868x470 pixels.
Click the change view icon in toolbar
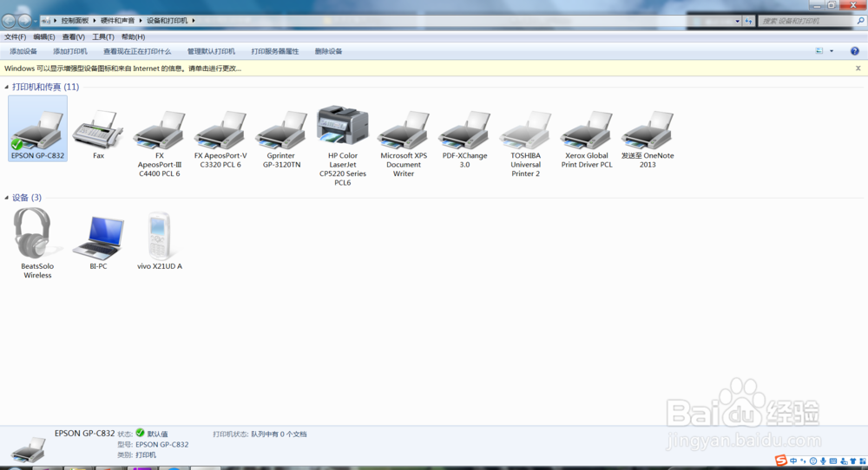(819, 51)
